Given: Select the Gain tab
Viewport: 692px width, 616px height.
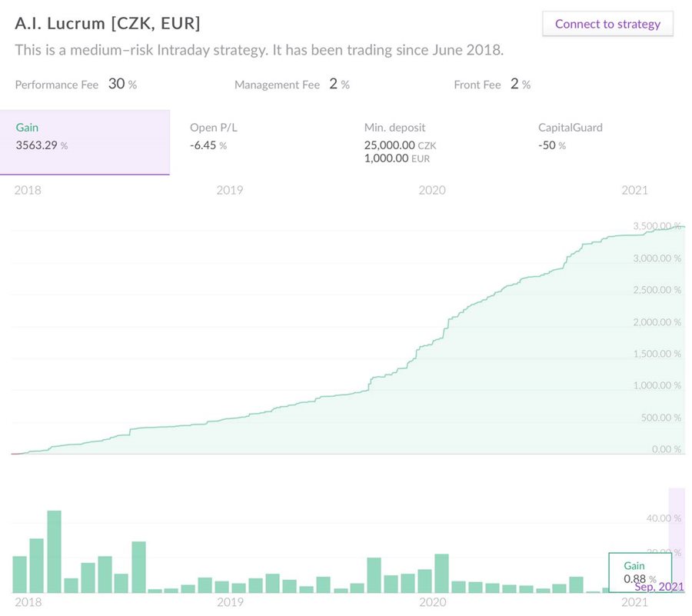Looking at the screenshot, I should pyautogui.click(x=85, y=142).
